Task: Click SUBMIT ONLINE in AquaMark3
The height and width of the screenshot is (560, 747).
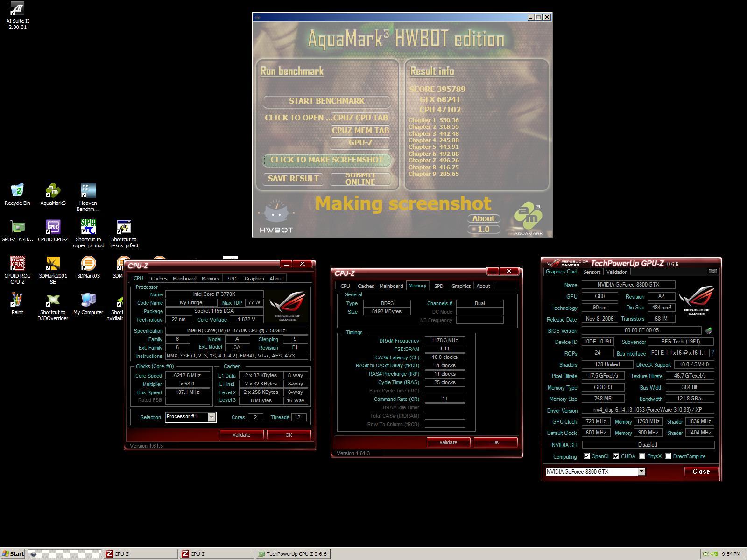Action: (x=360, y=179)
